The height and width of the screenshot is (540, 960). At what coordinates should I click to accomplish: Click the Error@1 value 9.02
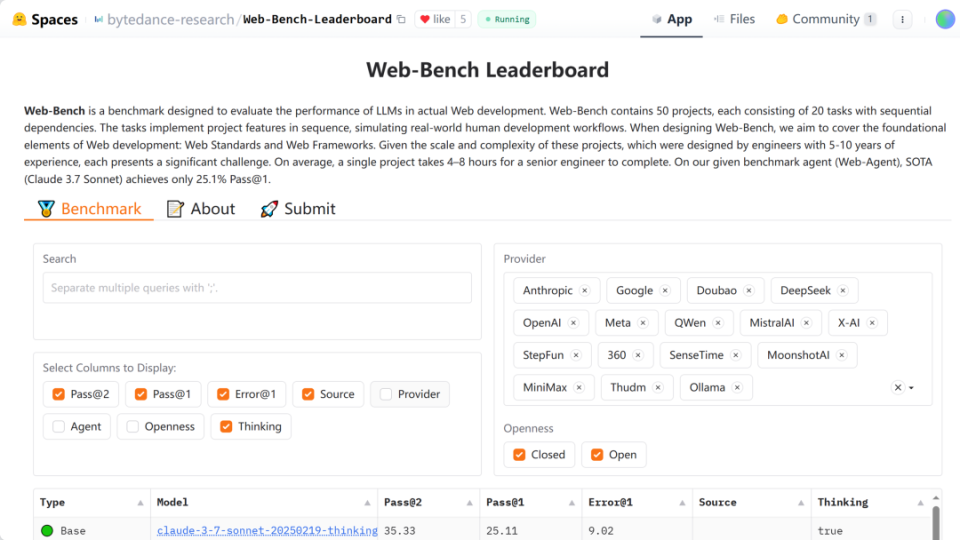coord(601,531)
